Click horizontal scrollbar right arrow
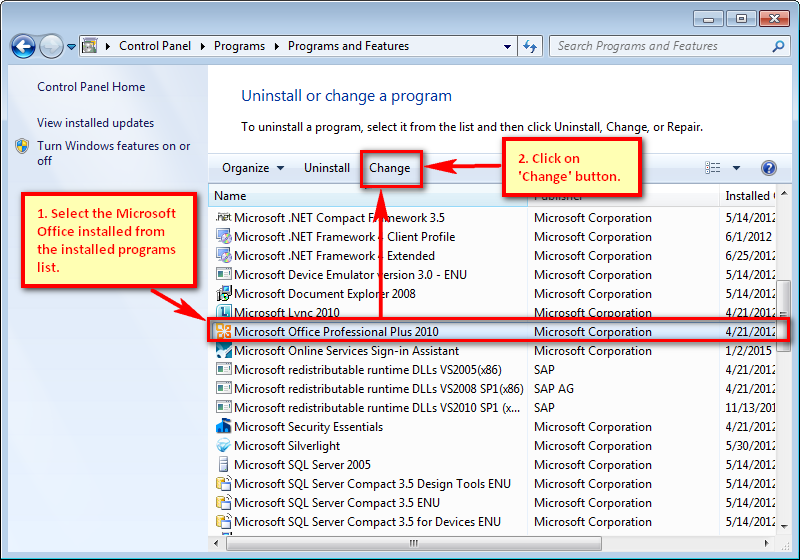 pyautogui.click(x=767, y=543)
